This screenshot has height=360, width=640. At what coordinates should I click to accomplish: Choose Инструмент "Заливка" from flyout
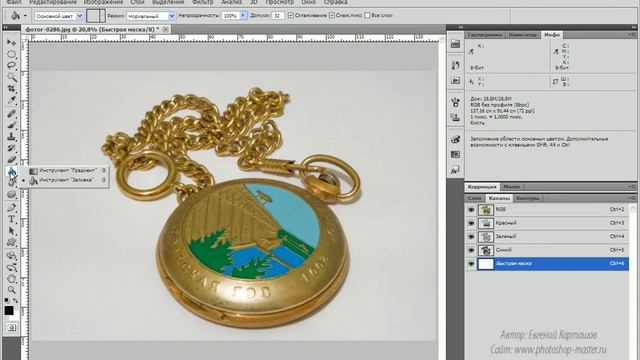pos(67,180)
